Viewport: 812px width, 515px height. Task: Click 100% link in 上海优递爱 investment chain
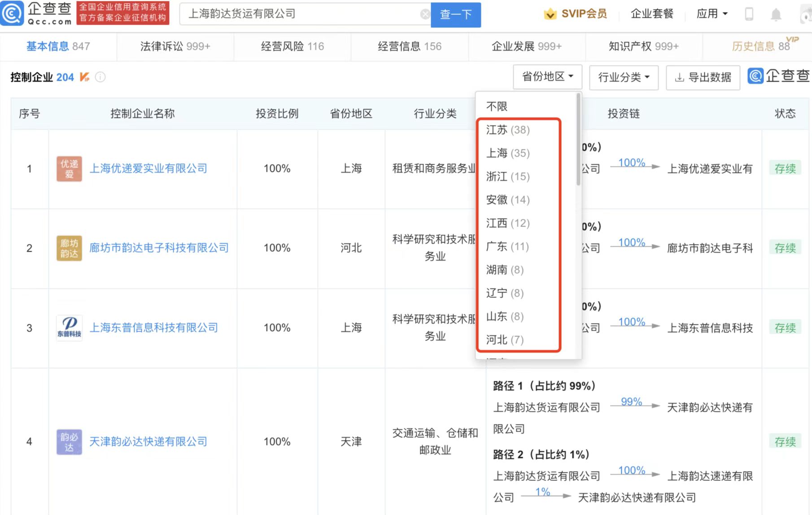point(632,163)
